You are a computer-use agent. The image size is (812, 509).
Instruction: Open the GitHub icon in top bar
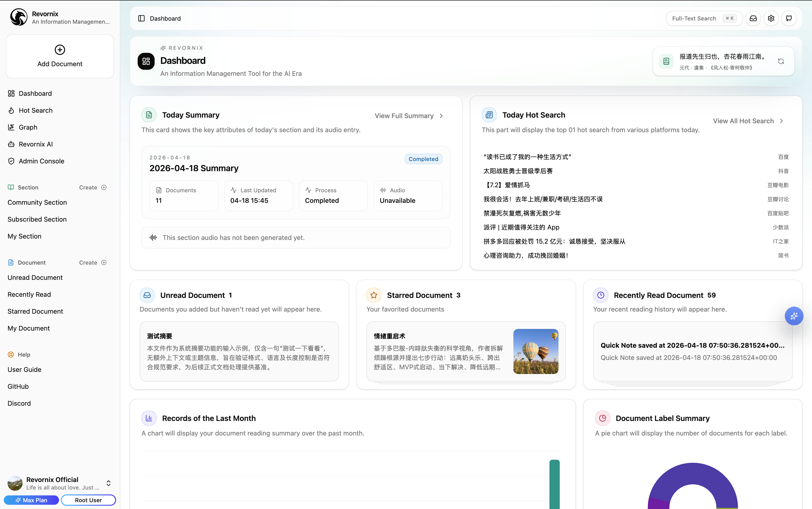click(789, 19)
